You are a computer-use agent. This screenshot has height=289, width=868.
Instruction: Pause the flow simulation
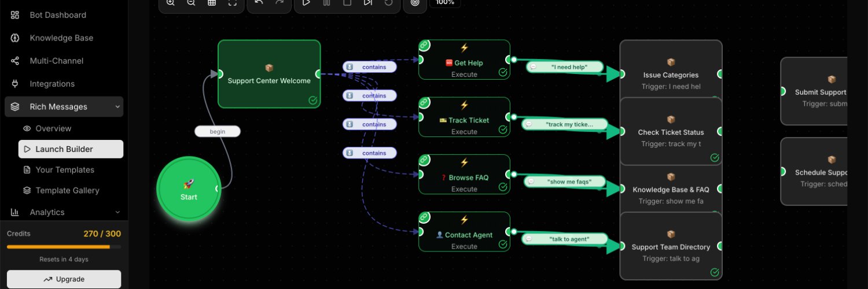tap(327, 2)
